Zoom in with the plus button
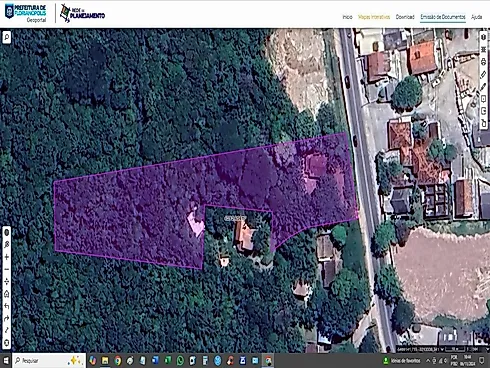490x368 pixels. (x=7, y=257)
